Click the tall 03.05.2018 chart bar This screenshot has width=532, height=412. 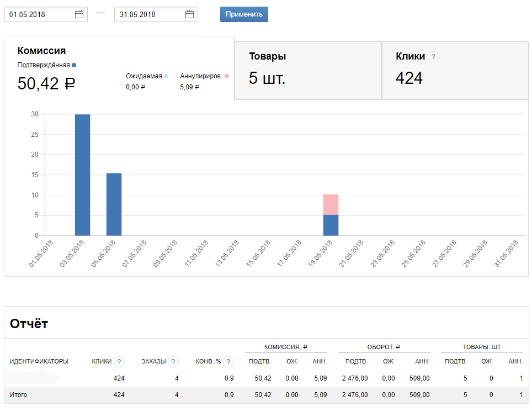82,175
